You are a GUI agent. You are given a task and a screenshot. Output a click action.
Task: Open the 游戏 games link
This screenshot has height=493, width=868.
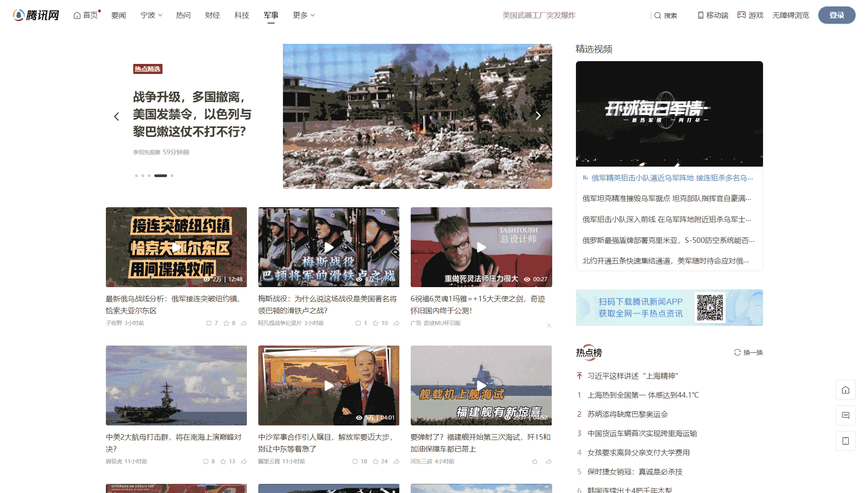pos(751,15)
